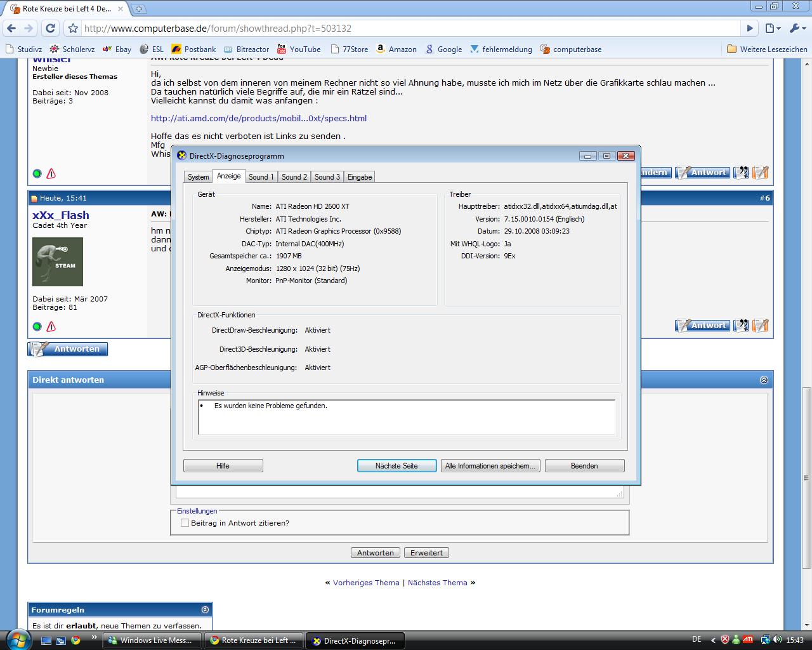The width and height of the screenshot is (812, 650).
Task: Click the ATI tray icon
Action: pyautogui.click(x=748, y=640)
